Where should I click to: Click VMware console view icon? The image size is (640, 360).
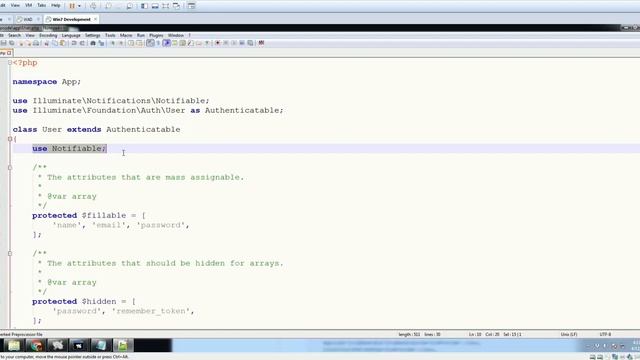pos(191,6)
